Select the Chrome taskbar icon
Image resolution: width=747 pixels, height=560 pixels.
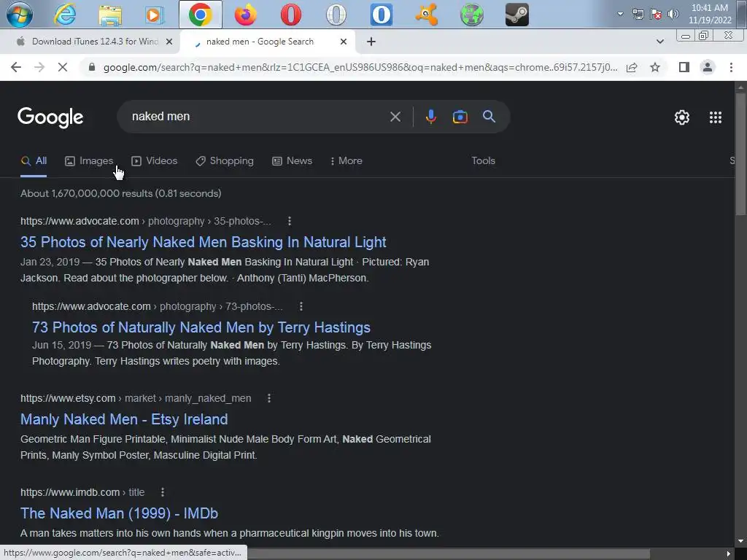201,15
